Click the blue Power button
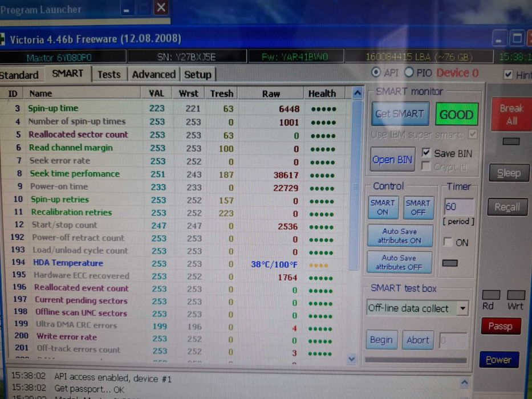532x399 pixels. coord(499,360)
